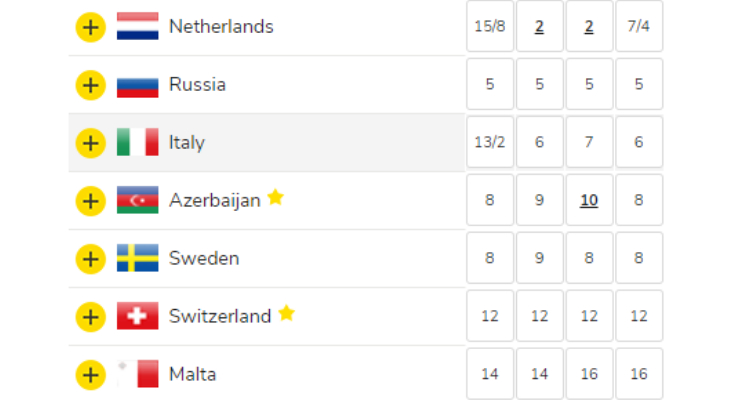Click the plus icon beside Switzerland

click(x=91, y=317)
